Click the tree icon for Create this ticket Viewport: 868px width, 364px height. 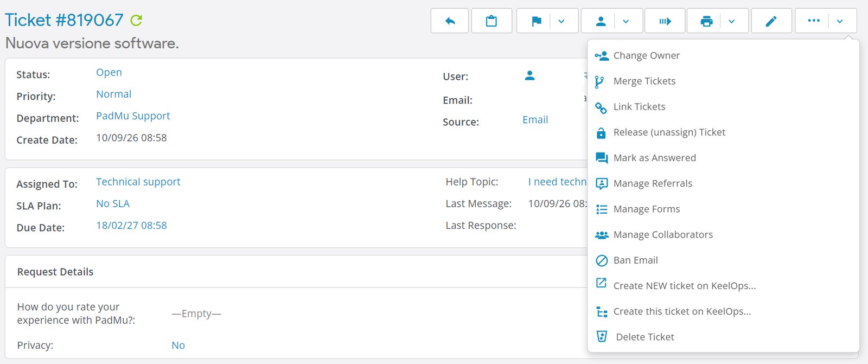point(602,312)
